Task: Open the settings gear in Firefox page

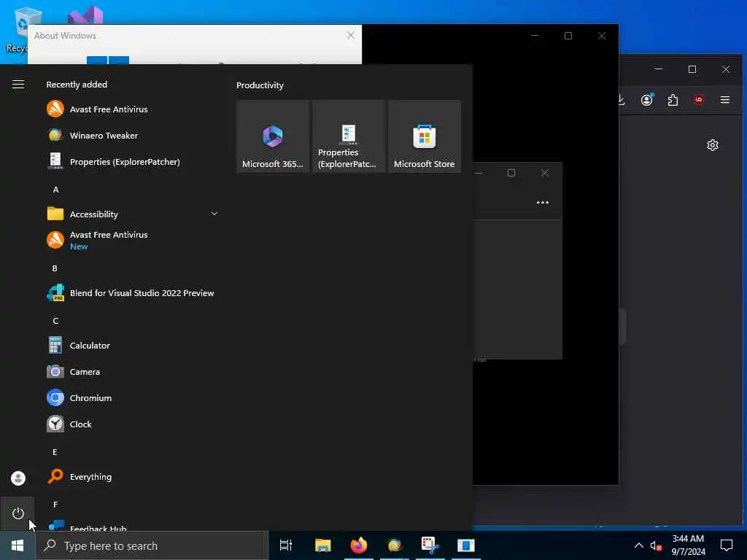Action: point(713,145)
